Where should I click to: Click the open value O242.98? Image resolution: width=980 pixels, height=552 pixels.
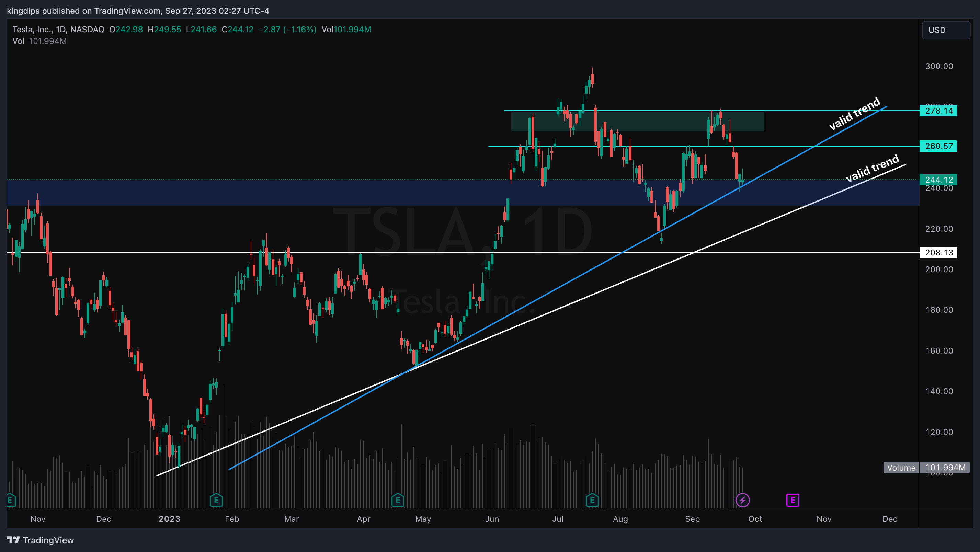[126, 29]
